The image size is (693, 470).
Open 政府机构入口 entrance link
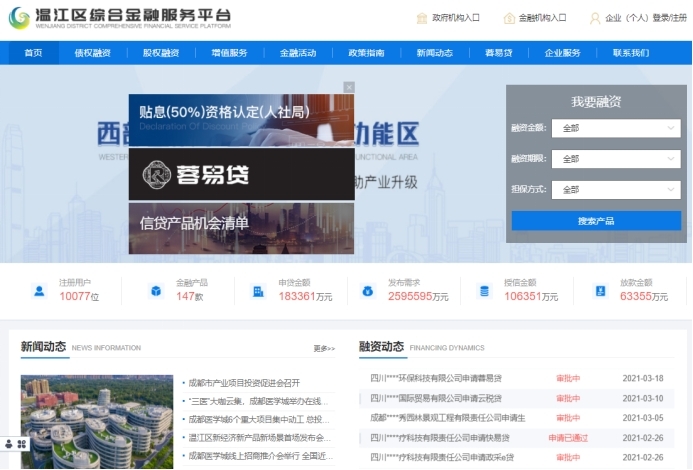448,18
